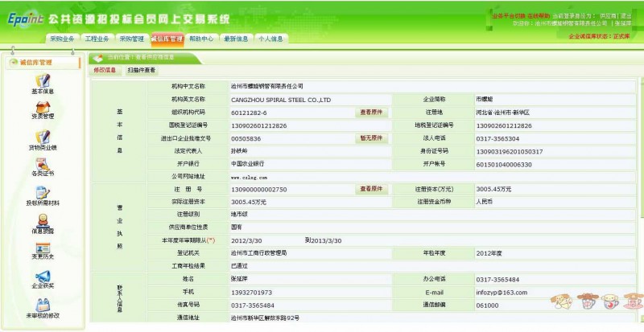Click the postal code 061000

487,305
